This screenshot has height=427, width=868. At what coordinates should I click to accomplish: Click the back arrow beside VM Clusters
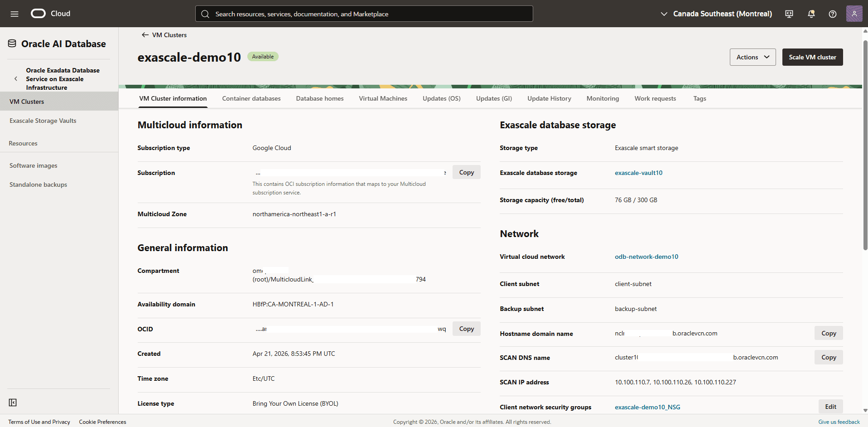point(145,35)
